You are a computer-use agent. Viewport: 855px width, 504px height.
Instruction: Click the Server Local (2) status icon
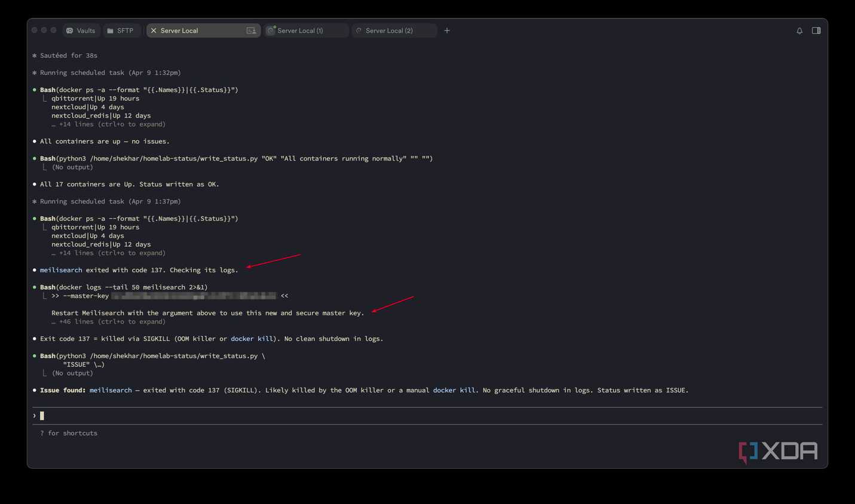pyautogui.click(x=359, y=30)
